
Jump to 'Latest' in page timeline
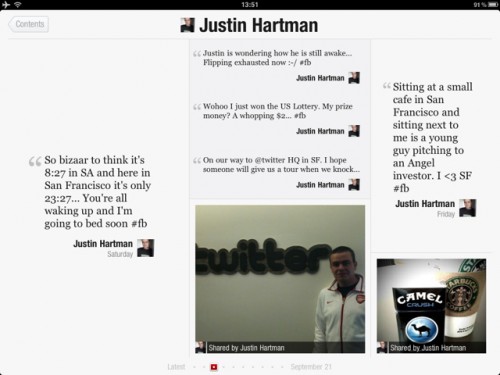(176, 367)
